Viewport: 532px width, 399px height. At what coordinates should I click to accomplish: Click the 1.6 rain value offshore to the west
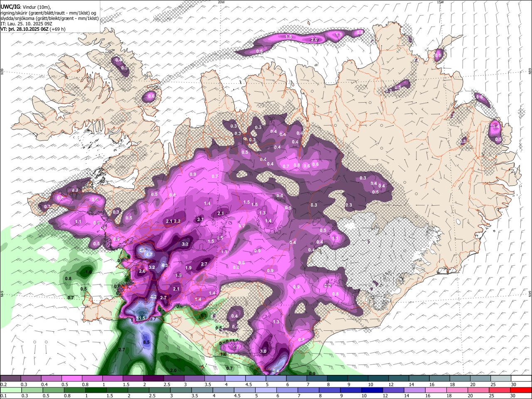click(x=89, y=272)
